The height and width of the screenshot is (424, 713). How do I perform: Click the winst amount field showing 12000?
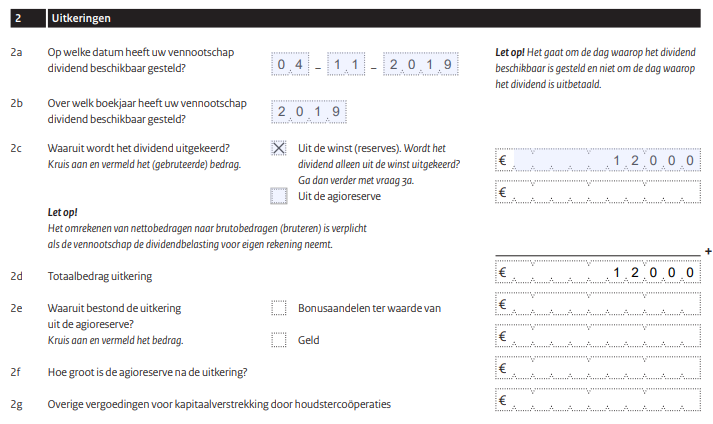[x=598, y=160]
